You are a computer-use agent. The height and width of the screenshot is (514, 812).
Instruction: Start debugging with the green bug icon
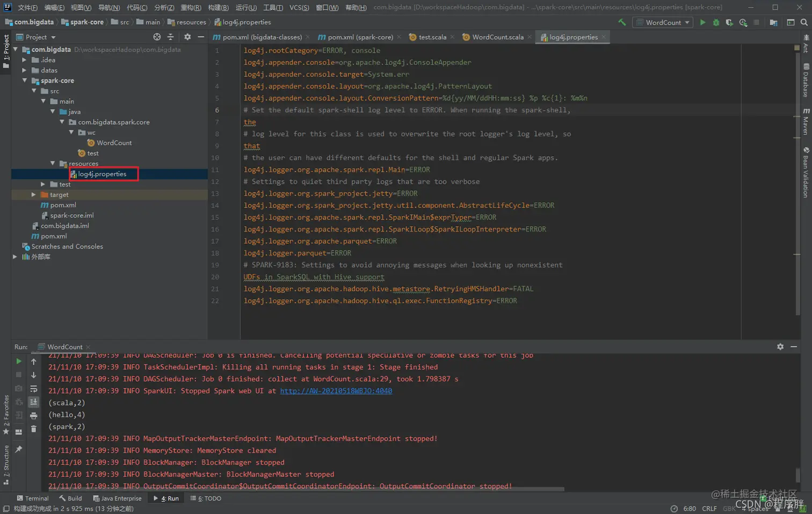pos(716,22)
